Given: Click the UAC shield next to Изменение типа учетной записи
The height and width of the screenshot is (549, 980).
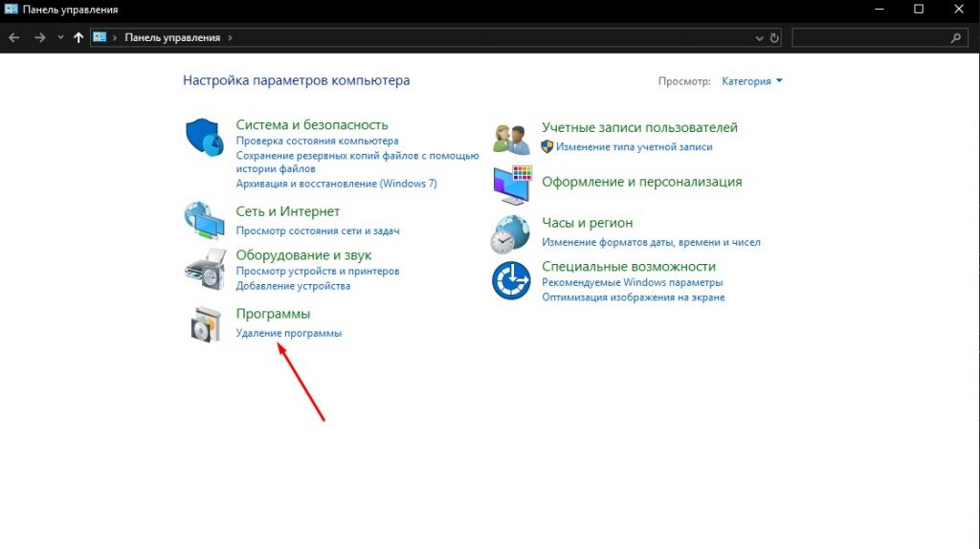Looking at the screenshot, I should [546, 146].
